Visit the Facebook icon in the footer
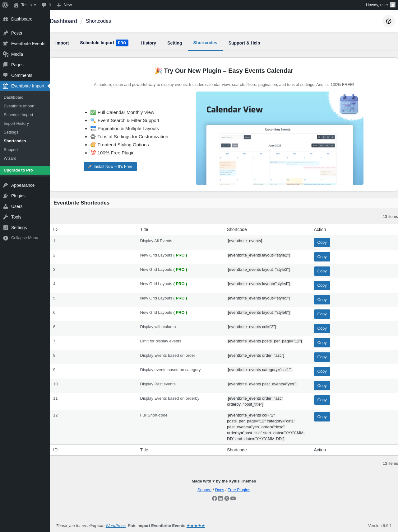Viewport: 398px width, 532px height. (x=215, y=498)
